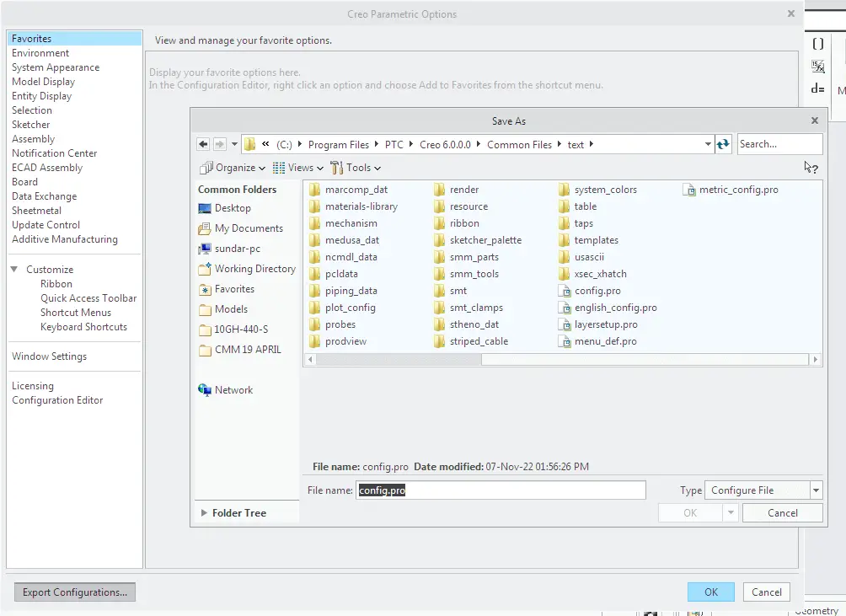Viewport: 846px width, 616px height.
Task: Click in the File name field
Action: 501,490
